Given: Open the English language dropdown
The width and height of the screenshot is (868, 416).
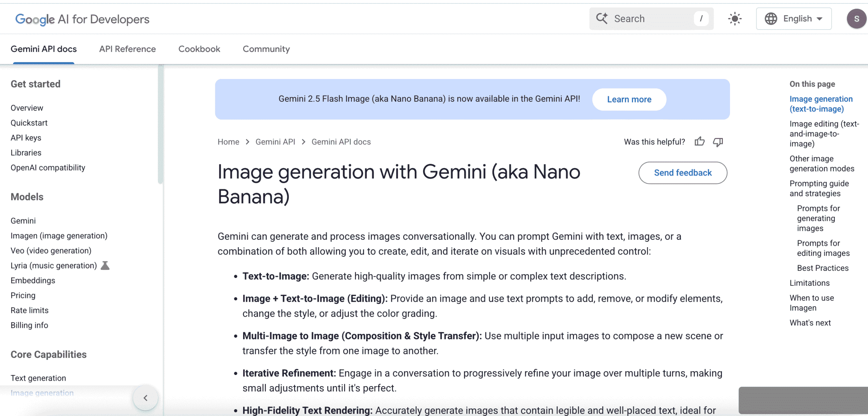Looking at the screenshot, I should [x=794, y=19].
